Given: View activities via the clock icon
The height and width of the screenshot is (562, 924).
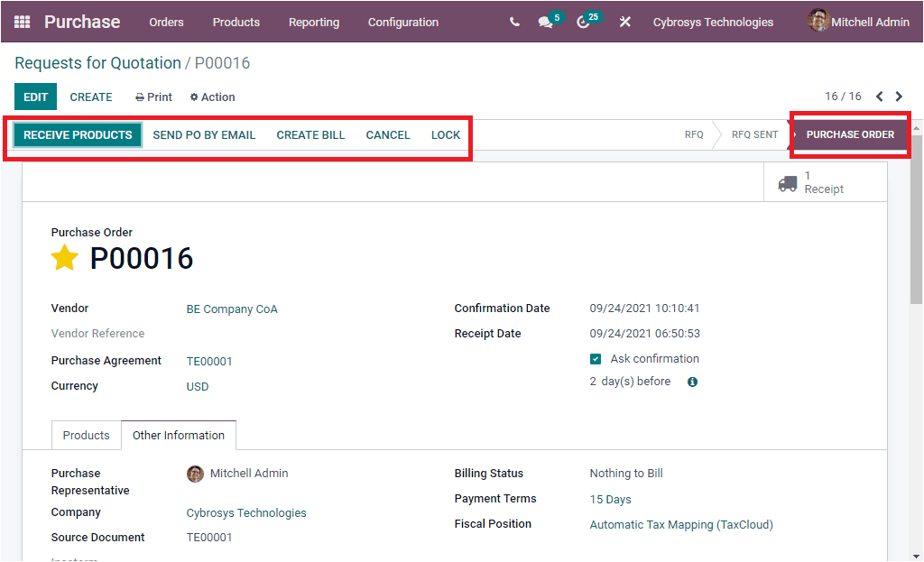Looking at the screenshot, I should 584,22.
